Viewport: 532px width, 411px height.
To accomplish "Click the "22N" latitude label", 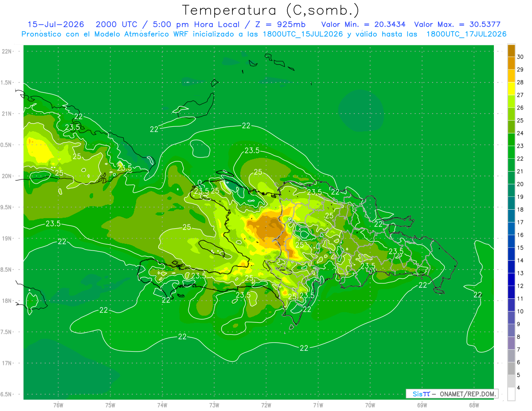I will pyautogui.click(x=7, y=51).
